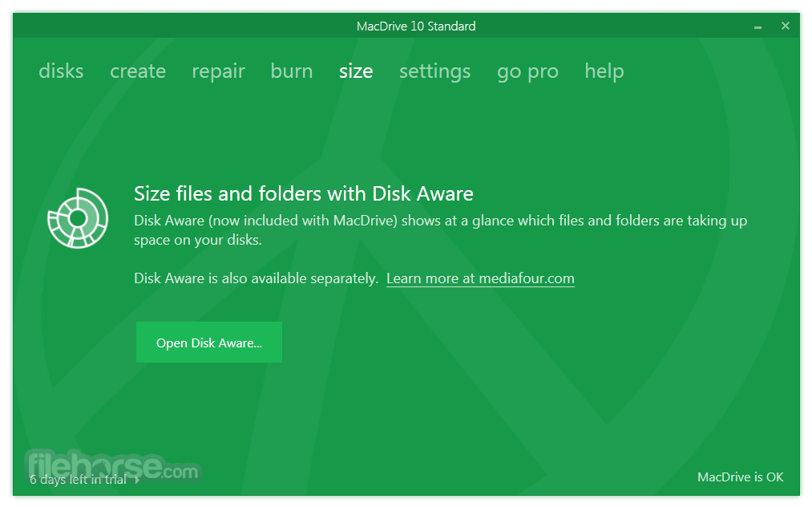Click the MacDrive 10 Standard title text

point(416,26)
